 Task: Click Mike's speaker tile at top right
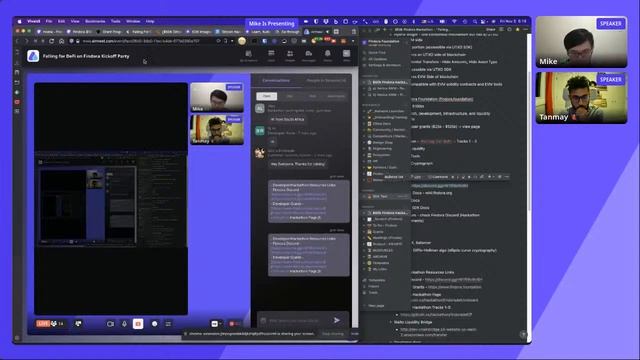pos(581,42)
